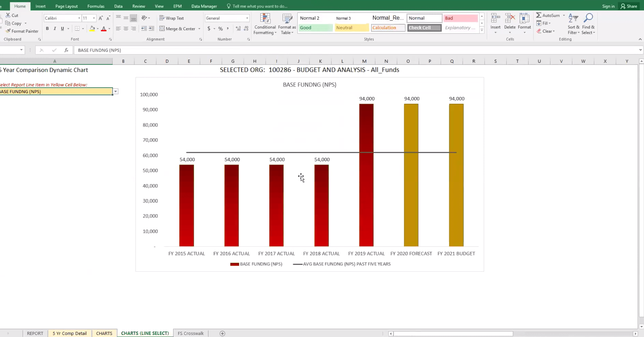The image size is (644, 337).
Task: Align text to top of cell
Action: [118, 18]
